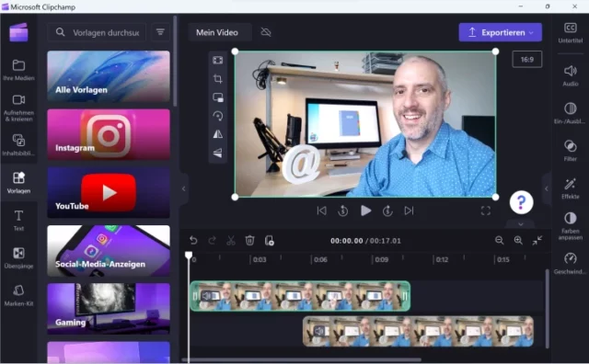
Task: Click the Clipchamp logo icon
Action: click(18, 32)
